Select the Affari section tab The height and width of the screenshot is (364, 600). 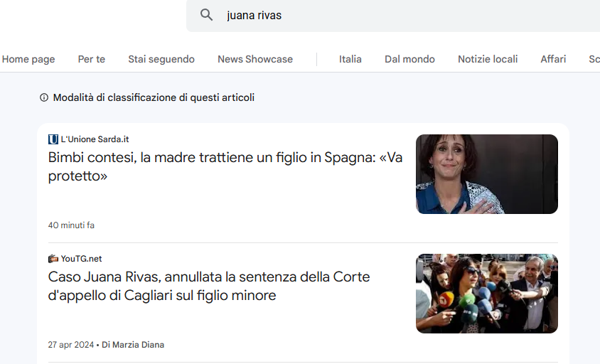click(x=553, y=59)
